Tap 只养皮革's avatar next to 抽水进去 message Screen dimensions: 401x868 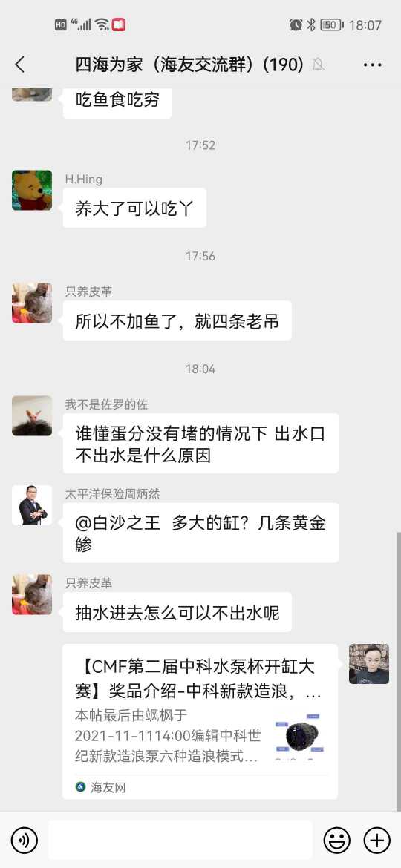(x=32, y=594)
